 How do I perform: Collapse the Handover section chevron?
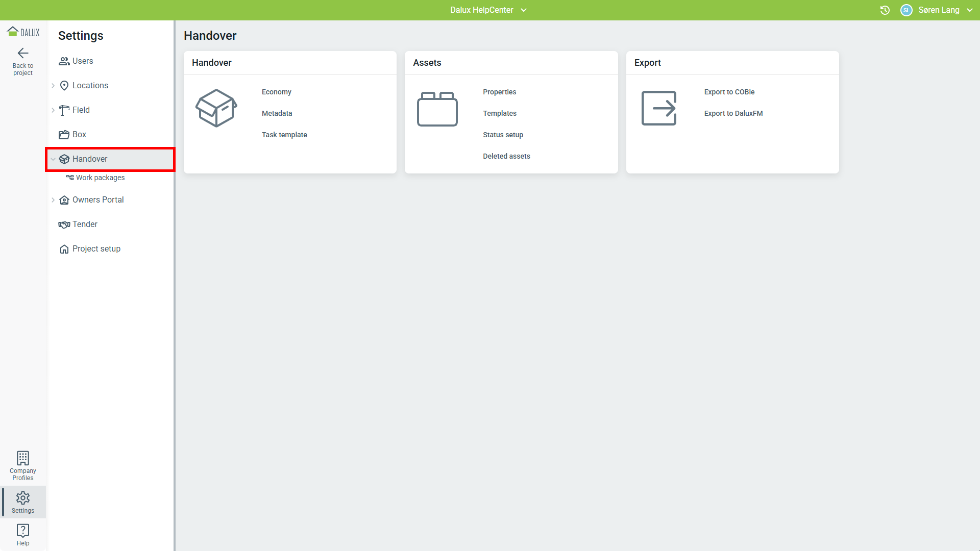click(53, 159)
